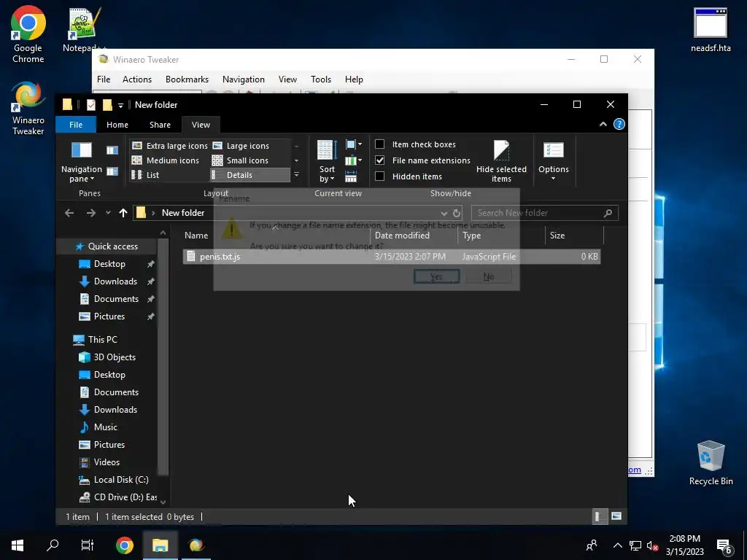This screenshot has width=747, height=560.
Task: Select Details layout option
Action: coord(250,175)
